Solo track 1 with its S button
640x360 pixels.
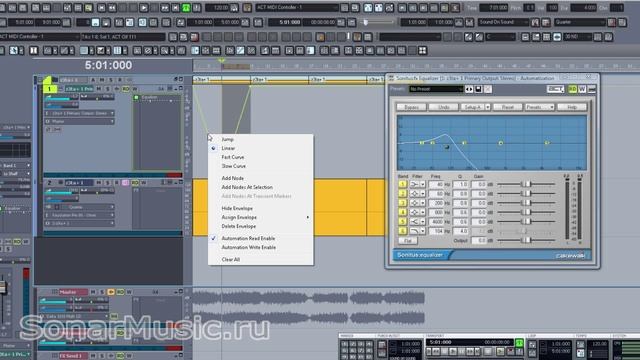[108, 89]
